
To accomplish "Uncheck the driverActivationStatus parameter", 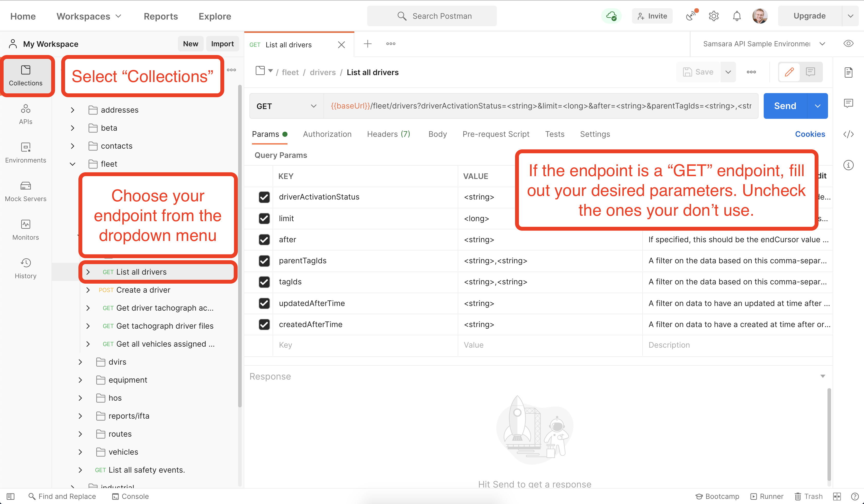I will (x=264, y=197).
